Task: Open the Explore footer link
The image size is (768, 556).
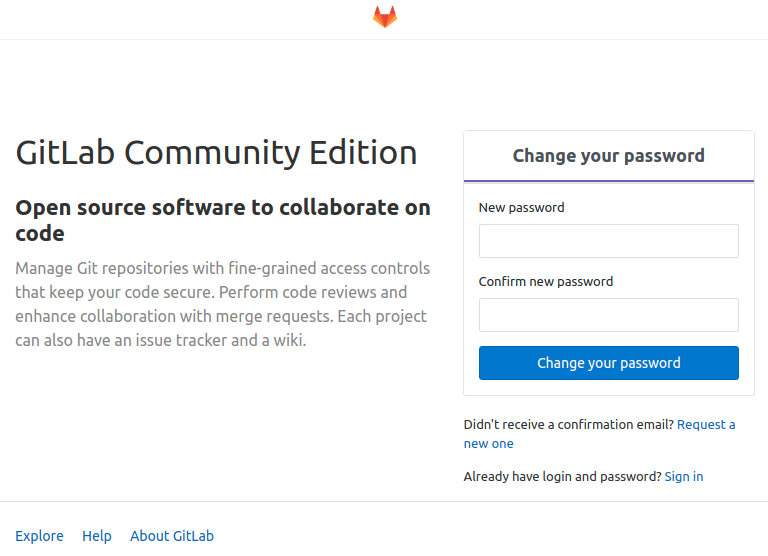Action: pyautogui.click(x=39, y=536)
